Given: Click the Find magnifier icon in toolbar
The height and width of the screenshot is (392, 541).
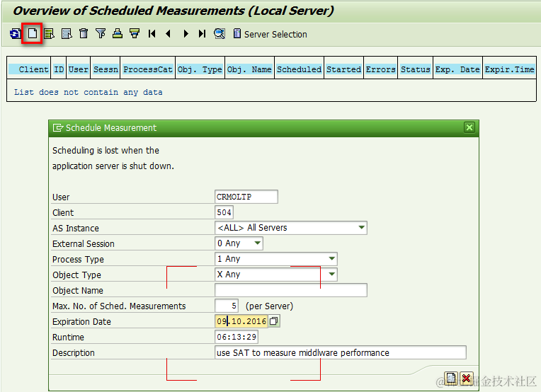Looking at the screenshot, I should pyautogui.click(x=220, y=34).
